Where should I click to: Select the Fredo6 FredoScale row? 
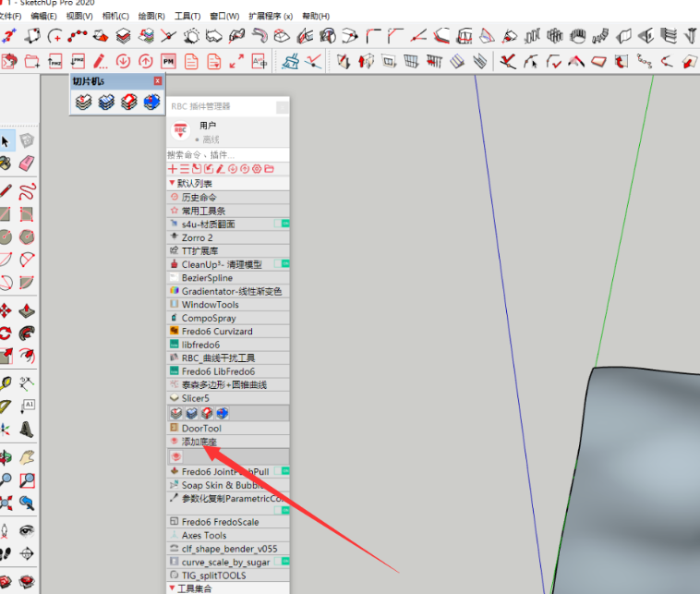(228, 522)
